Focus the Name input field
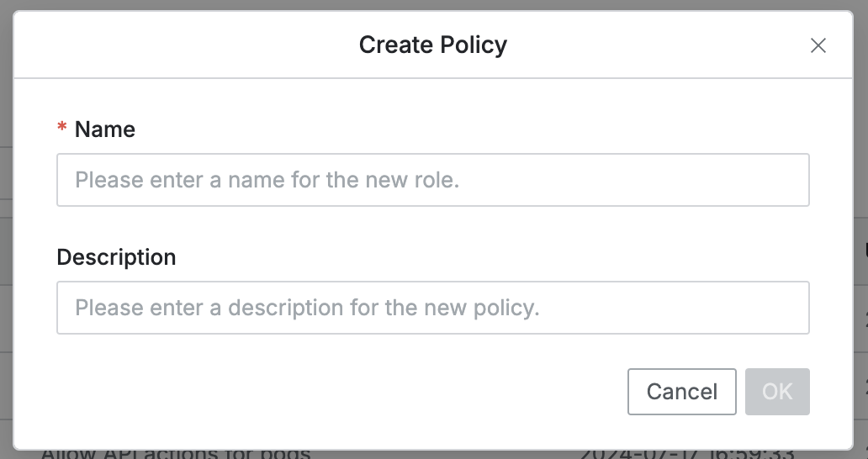The width and height of the screenshot is (868, 459). coord(432,180)
